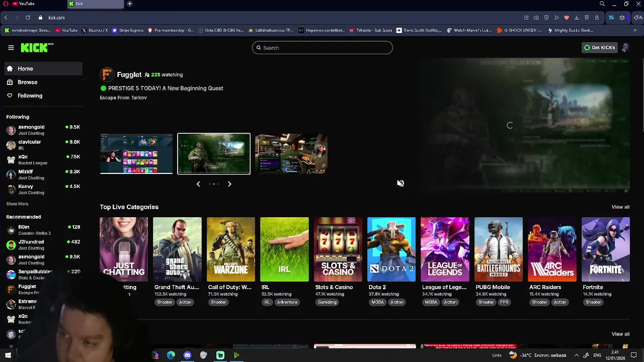Screen dimensions: 644x362
Task: Open Discord from the taskbar
Action: click(187, 355)
